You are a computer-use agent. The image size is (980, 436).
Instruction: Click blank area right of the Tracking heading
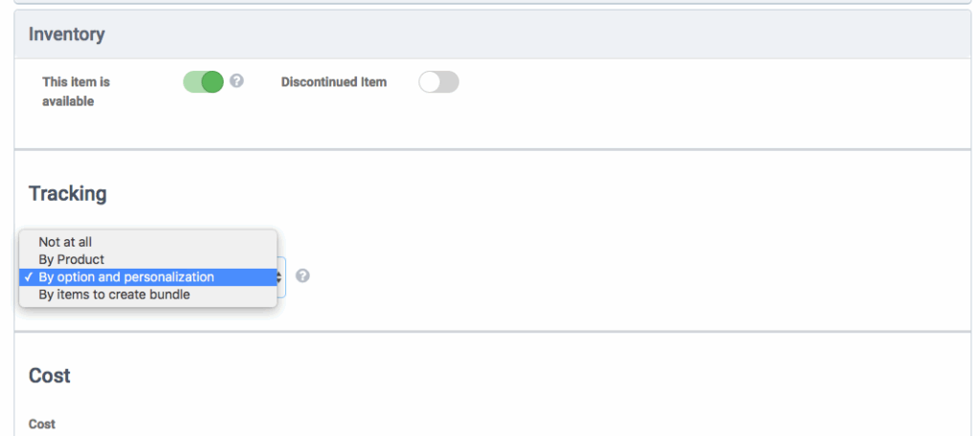click(x=574, y=193)
